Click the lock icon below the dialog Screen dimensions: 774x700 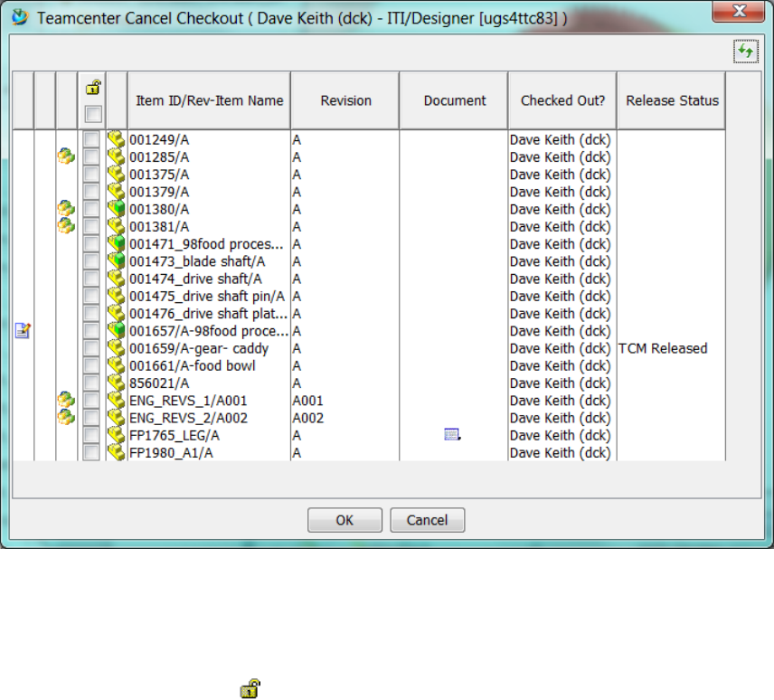[250, 688]
